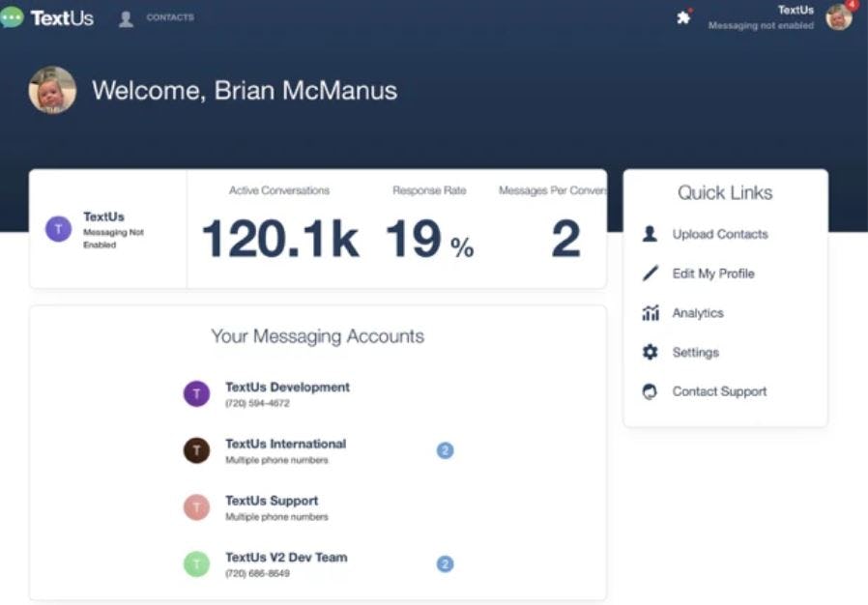
Task: Click the pink TextUs Support avatar icon
Action: click(x=197, y=506)
